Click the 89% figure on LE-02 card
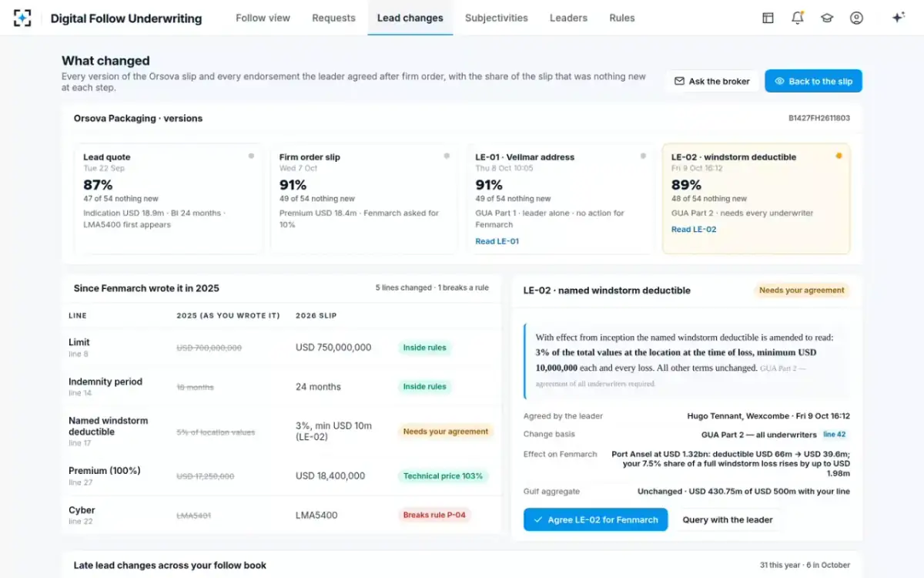 coord(686,185)
